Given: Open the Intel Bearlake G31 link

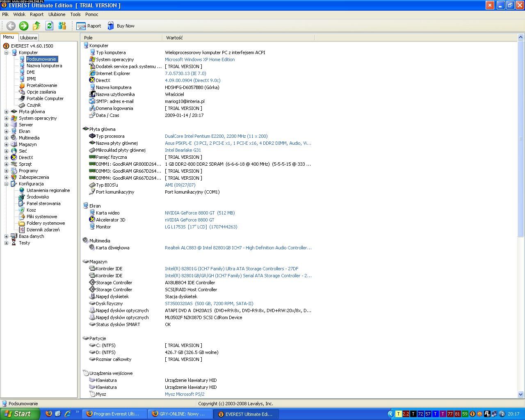Looking at the screenshot, I should 183,150.
